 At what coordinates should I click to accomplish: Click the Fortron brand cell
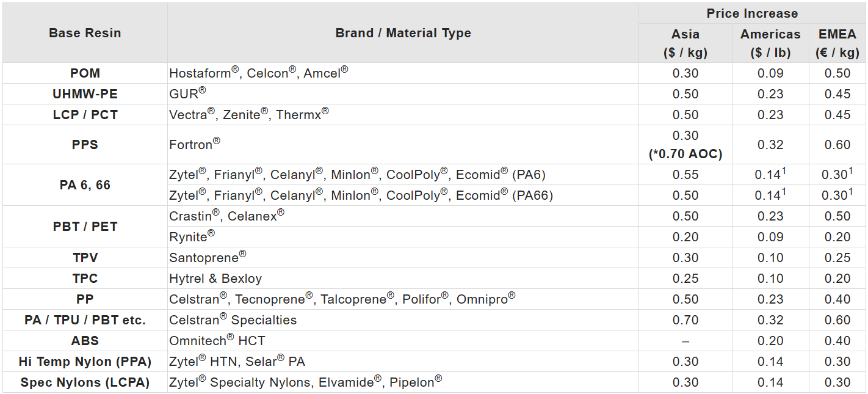(194, 145)
